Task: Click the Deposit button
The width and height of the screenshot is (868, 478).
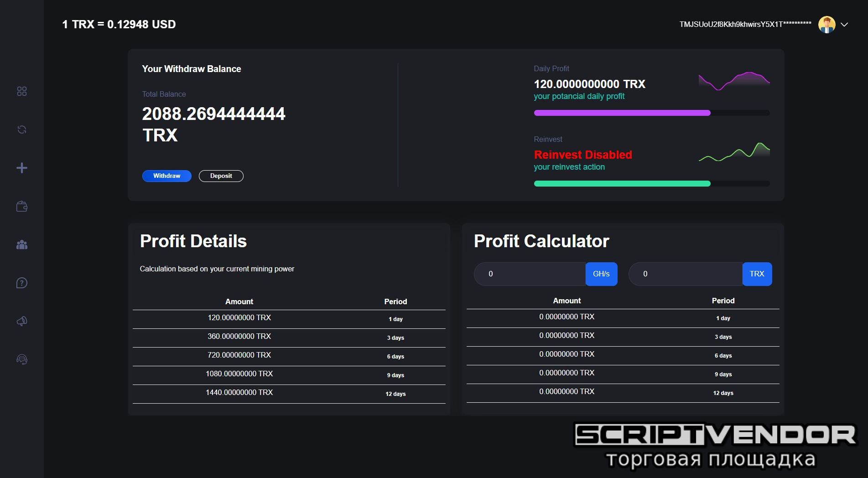Action: click(x=221, y=176)
